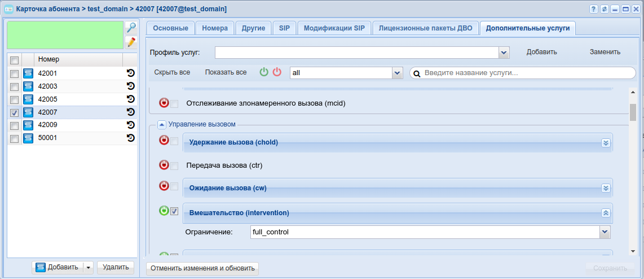Click Отменить изменения и обновить button

[202, 268]
